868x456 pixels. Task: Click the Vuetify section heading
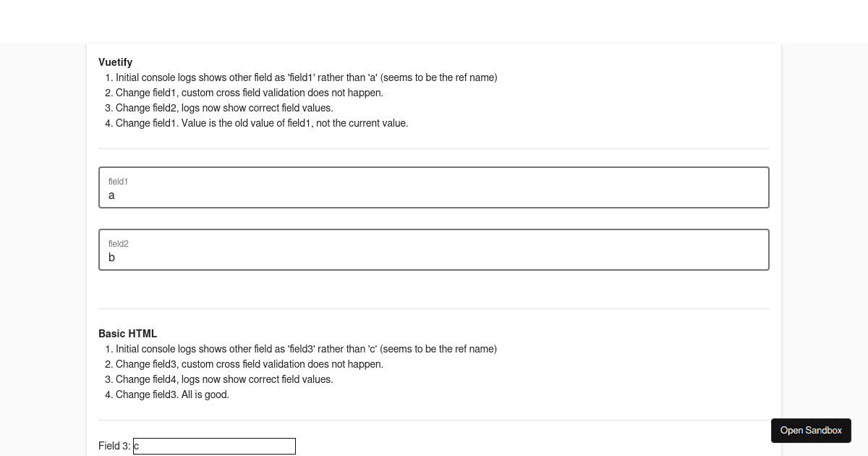(x=115, y=62)
